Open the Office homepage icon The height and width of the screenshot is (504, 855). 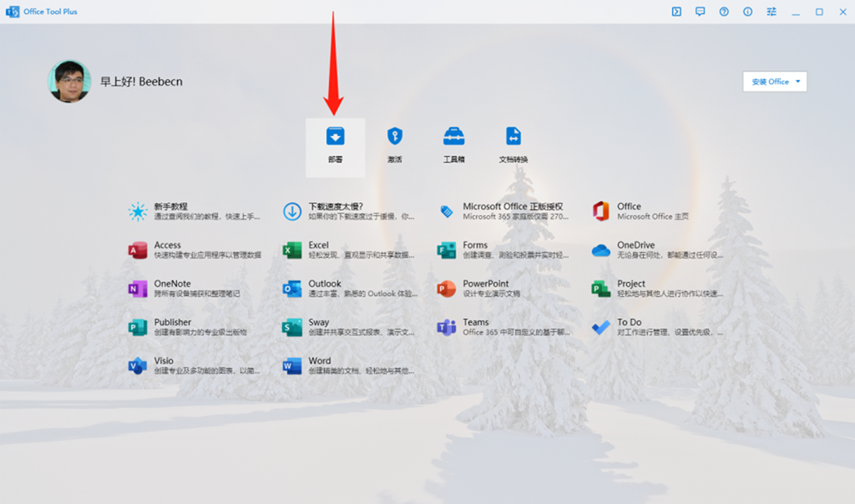(x=601, y=211)
